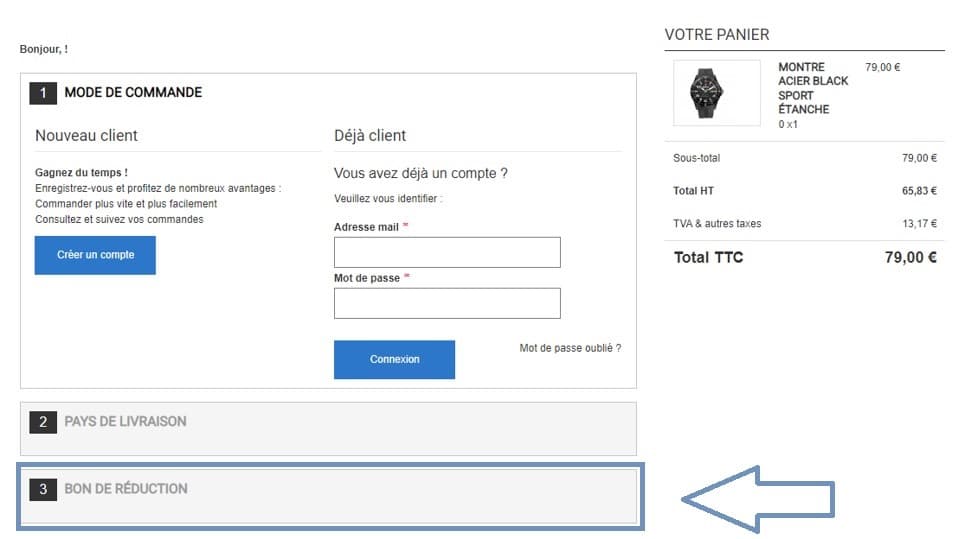Select the Nouveau client heading
966x539 pixels.
pyautogui.click(x=87, y=135)
